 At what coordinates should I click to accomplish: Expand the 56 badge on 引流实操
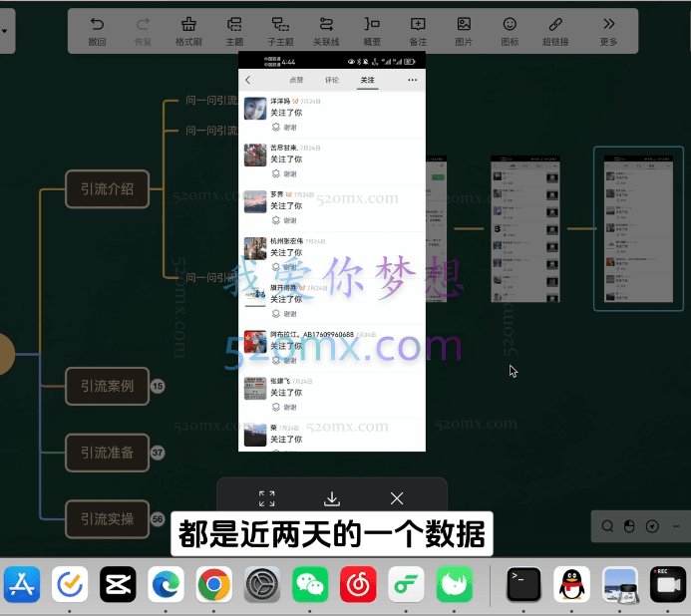tap(158, 519)
